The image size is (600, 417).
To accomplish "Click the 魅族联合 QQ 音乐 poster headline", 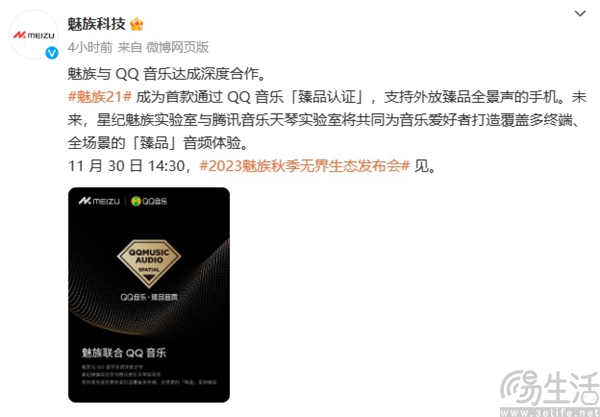I will (124, 353).
